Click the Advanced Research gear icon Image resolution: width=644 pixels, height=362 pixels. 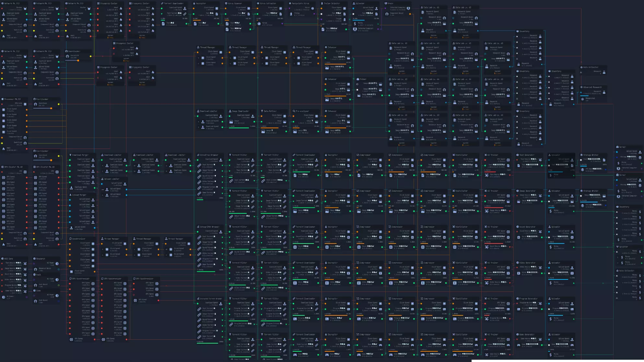(581, 87)
